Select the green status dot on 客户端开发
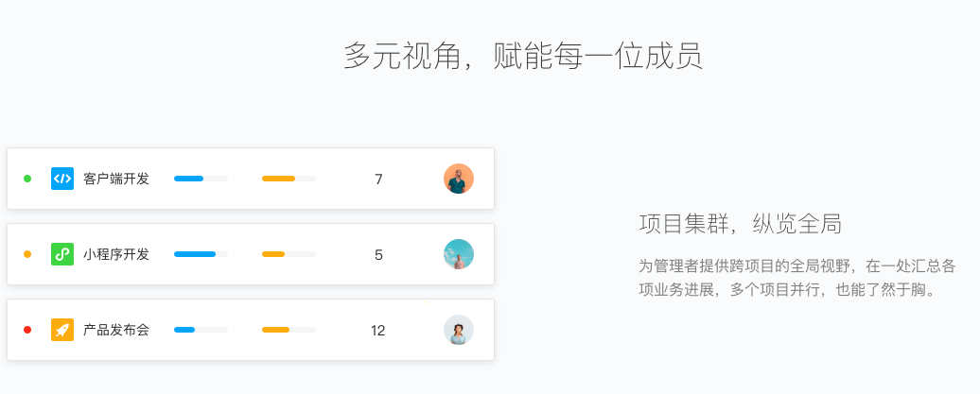The height and width of the screenshot is (394, 980). (27, 179)
